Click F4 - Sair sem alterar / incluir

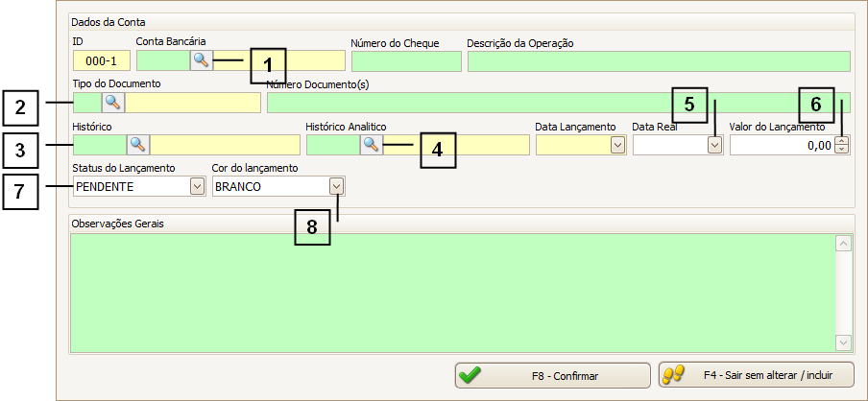[x=757, y=376]
